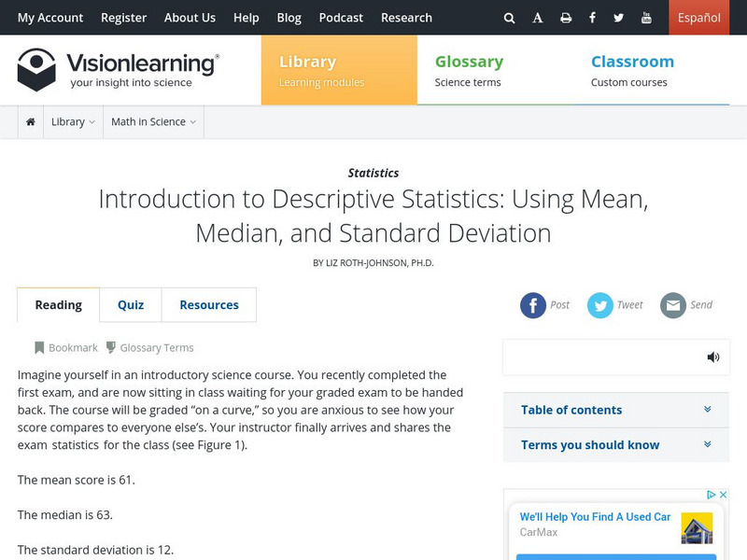Click the font size 'A' icon
The image size is (747, 560).
[x=538, y=18]
